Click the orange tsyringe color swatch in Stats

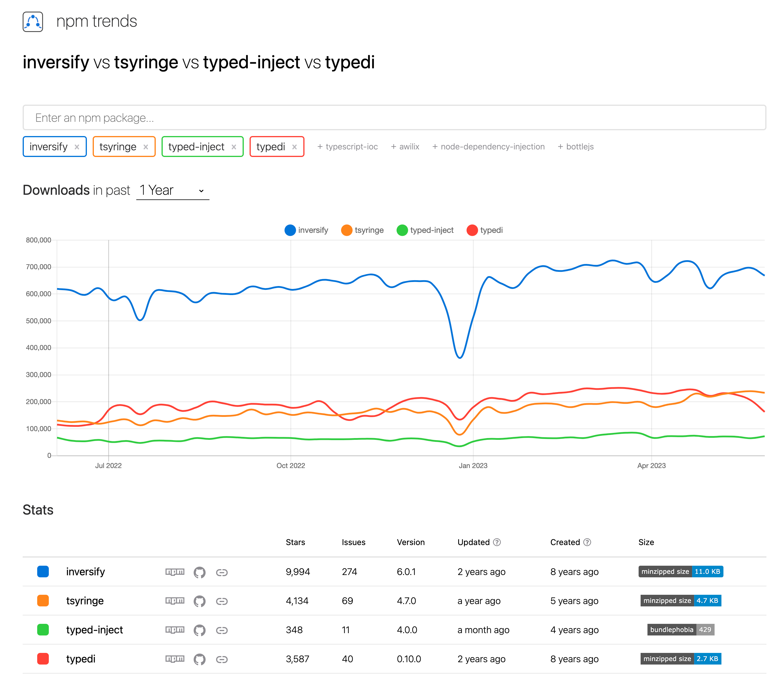pos(43,601)
